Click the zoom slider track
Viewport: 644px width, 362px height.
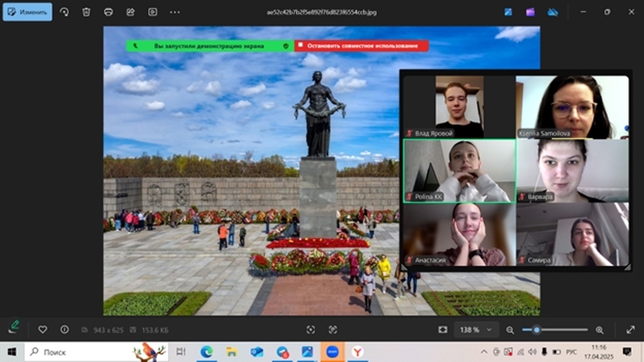563,329
